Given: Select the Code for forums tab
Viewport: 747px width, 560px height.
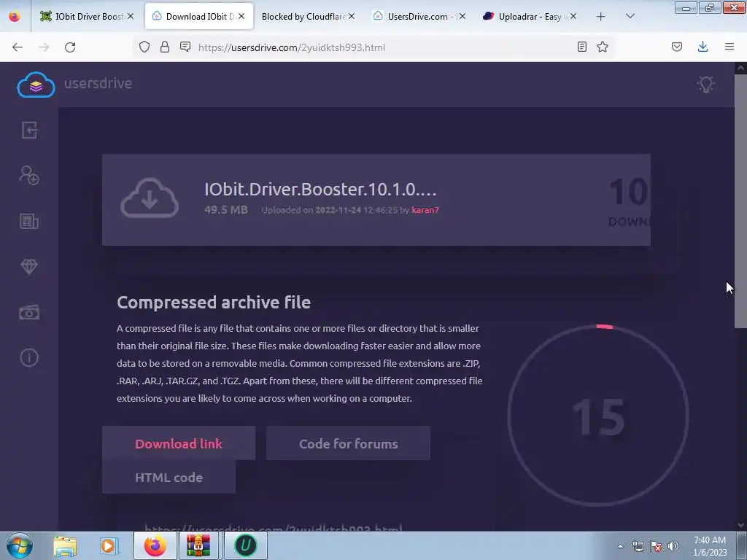Looking at the screenshot, I should (x=348, y=443).
